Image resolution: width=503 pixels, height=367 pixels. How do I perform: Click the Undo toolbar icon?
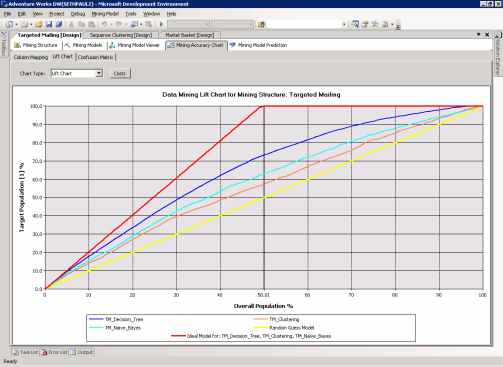[x=104, y=24]
